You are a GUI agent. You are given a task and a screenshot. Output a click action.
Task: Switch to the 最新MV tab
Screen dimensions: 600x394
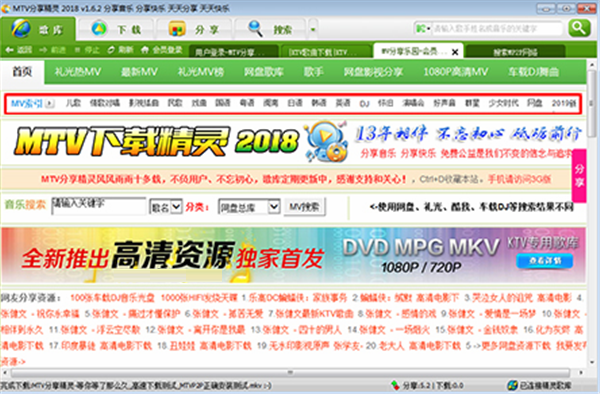[x=139, y=72]
